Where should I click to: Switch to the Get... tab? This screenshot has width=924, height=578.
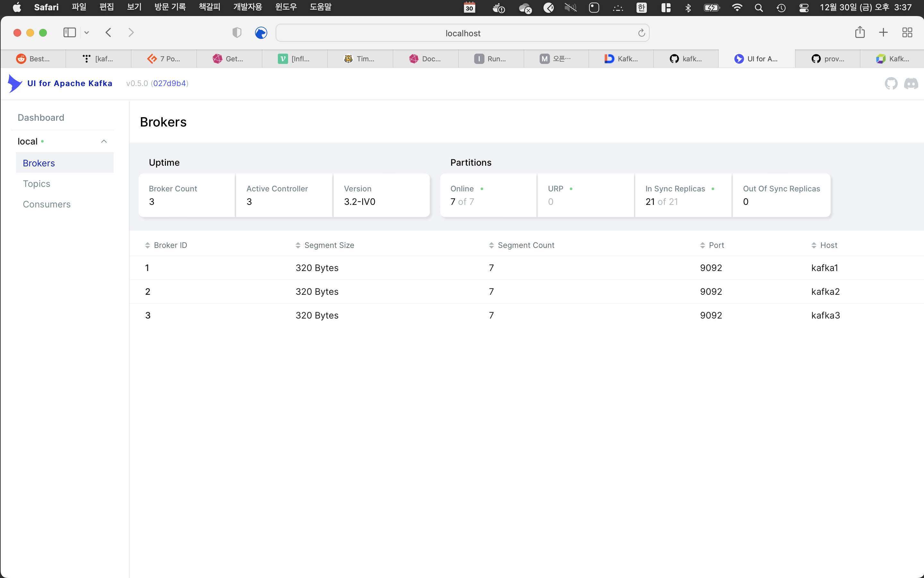click(229, 58)
